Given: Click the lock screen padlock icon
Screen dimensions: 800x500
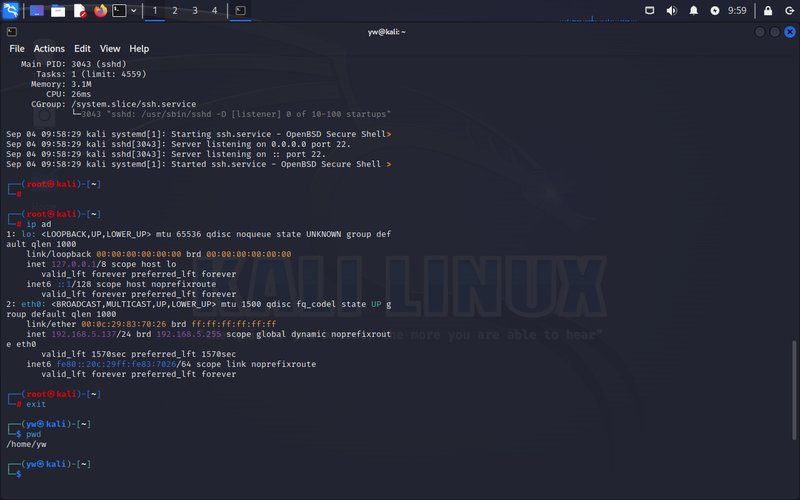Looking at the screenshot, I should click(767, 11).
